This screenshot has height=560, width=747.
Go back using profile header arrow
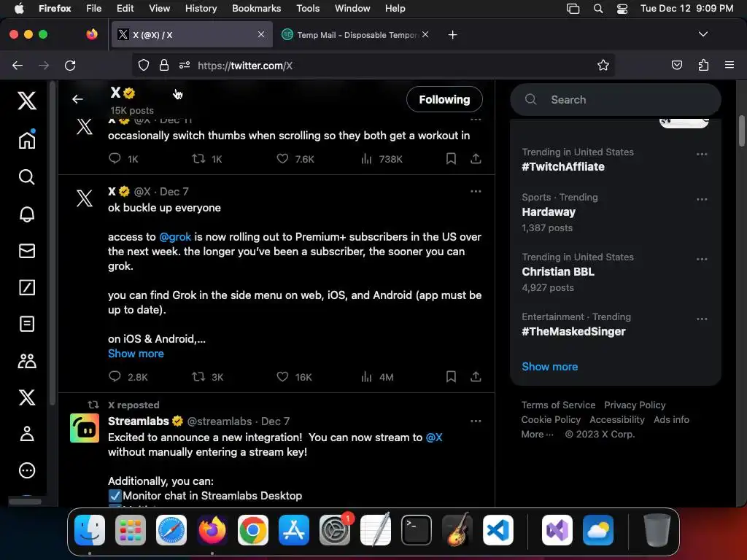click(x=77, y=99)
